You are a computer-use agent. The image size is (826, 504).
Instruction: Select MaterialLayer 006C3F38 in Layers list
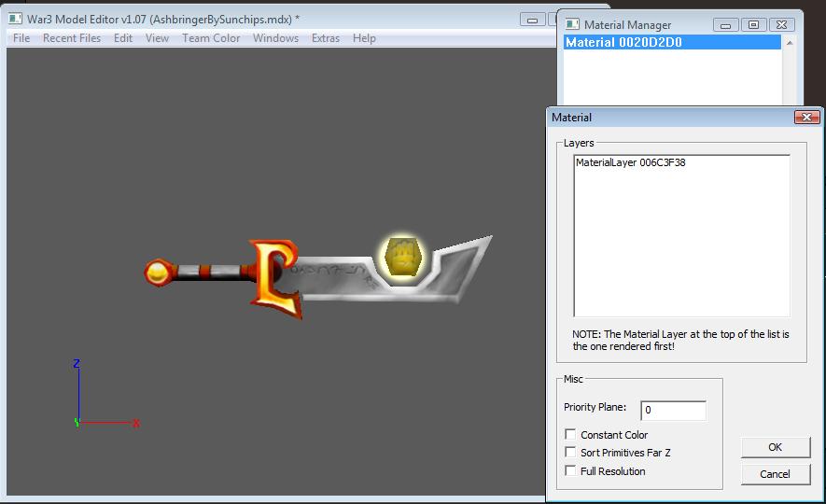pos(631,162)
